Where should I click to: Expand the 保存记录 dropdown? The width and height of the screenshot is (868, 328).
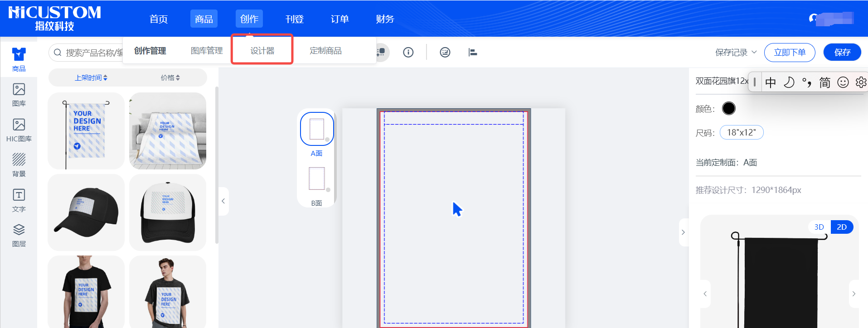(x=736, y=52)
